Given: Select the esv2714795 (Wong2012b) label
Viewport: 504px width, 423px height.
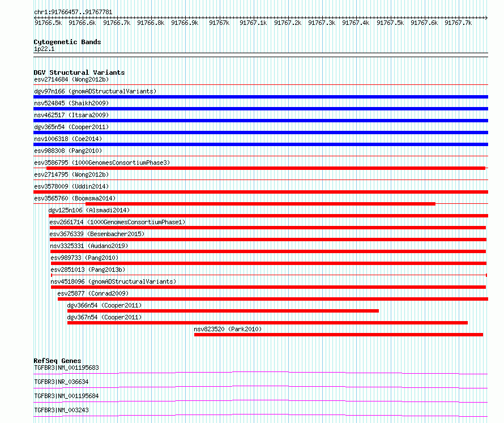Looking at the screenshot, I should click(x=71, y=174).
